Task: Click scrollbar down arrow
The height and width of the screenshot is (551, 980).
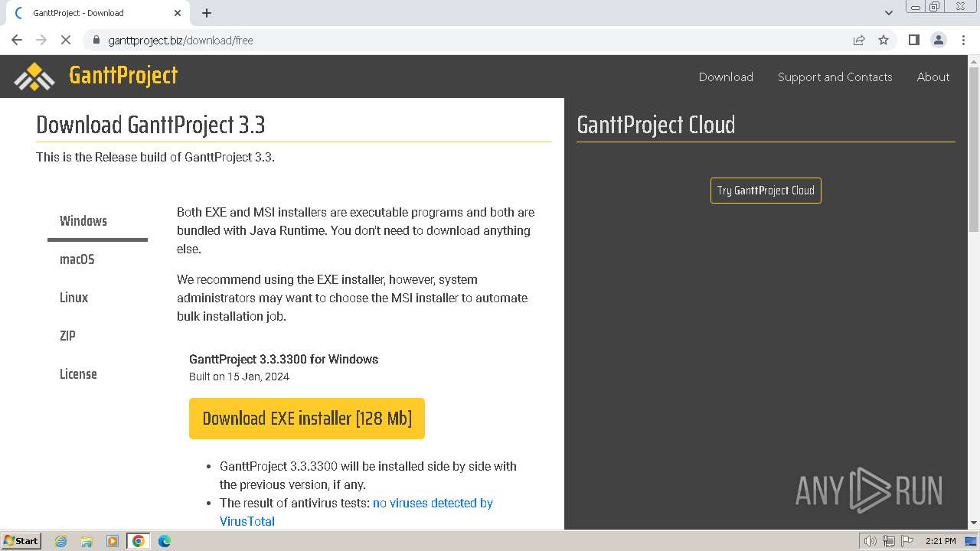Action: 974,523
